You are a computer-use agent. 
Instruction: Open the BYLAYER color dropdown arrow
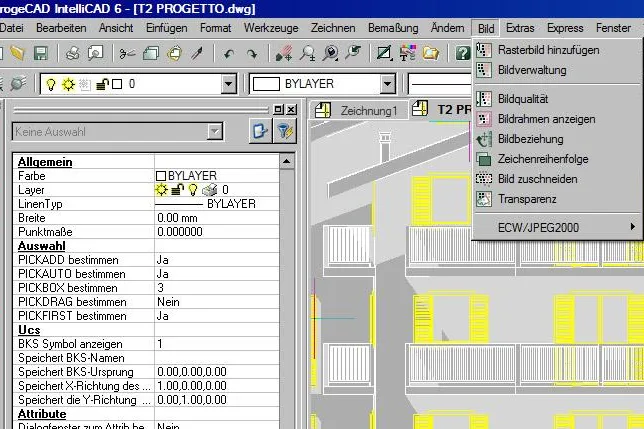pos(387,84)
